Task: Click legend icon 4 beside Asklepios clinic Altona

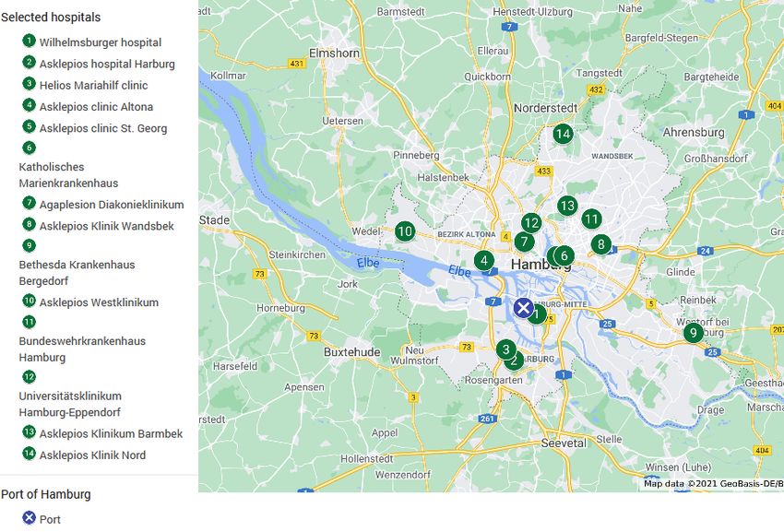Action: (29, 104)
